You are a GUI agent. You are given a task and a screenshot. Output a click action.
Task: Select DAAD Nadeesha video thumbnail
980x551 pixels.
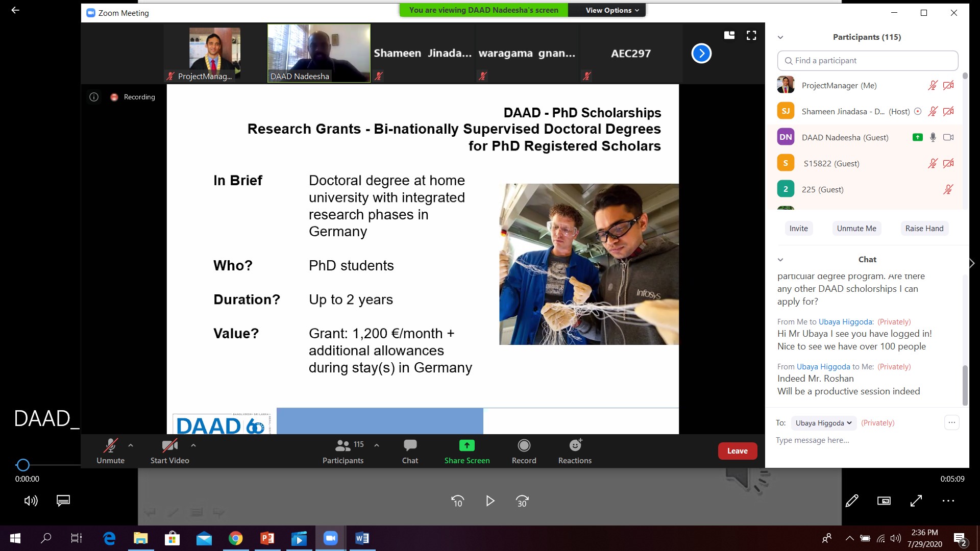[x=319, y=53]
